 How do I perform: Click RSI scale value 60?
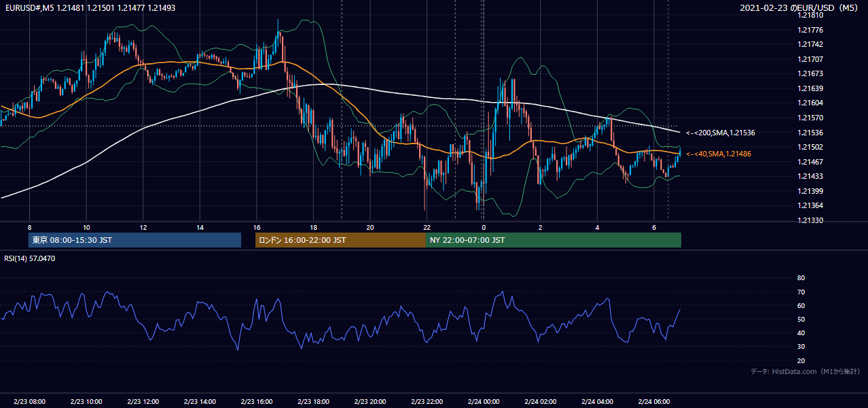(x=801, y=305)
